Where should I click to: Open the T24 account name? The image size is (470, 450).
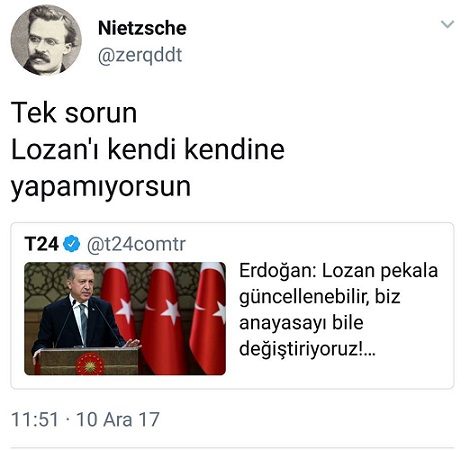[41, 244]
